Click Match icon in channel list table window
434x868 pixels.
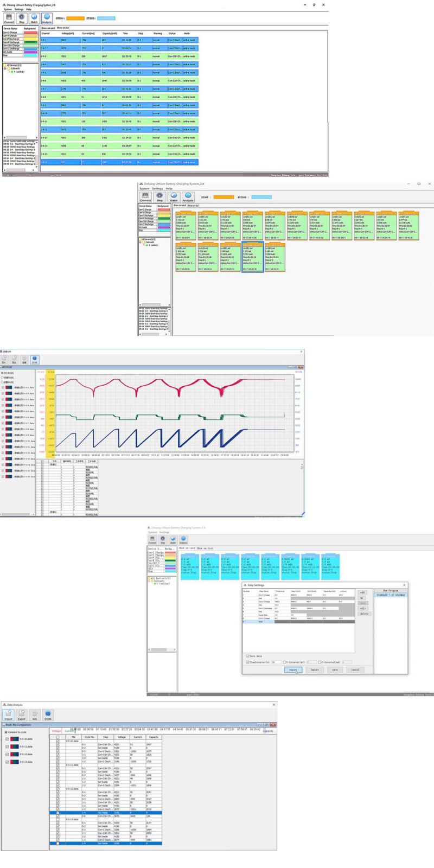click(x=34, y=18)
